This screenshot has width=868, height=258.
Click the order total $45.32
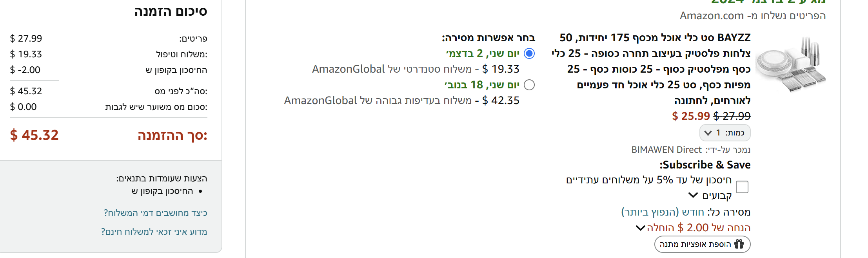[34, 135]
